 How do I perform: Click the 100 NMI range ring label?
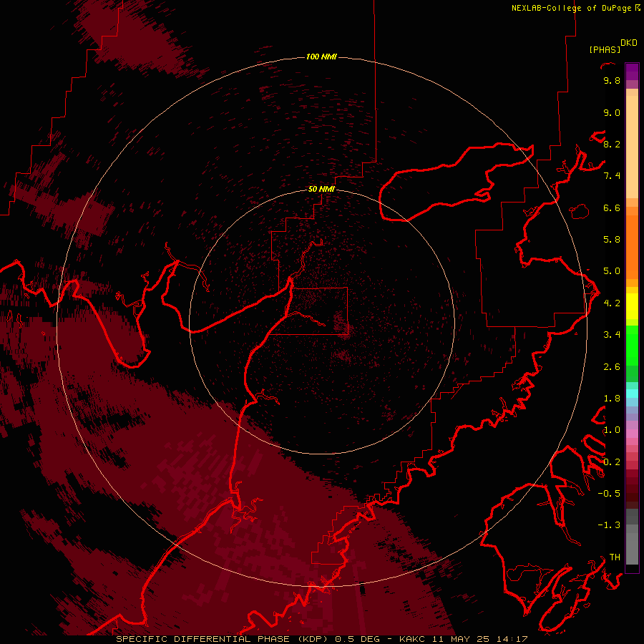point(321,57)
